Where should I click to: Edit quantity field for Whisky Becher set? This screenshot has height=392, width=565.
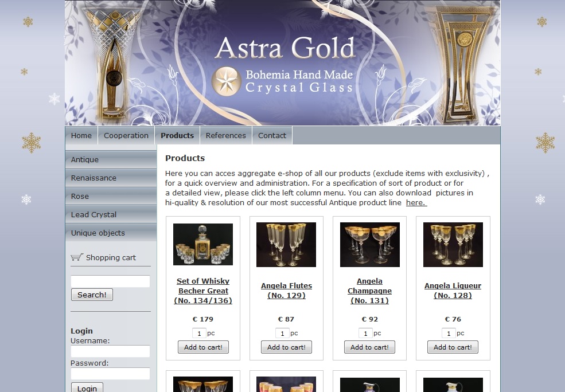(x=199, y=334)
